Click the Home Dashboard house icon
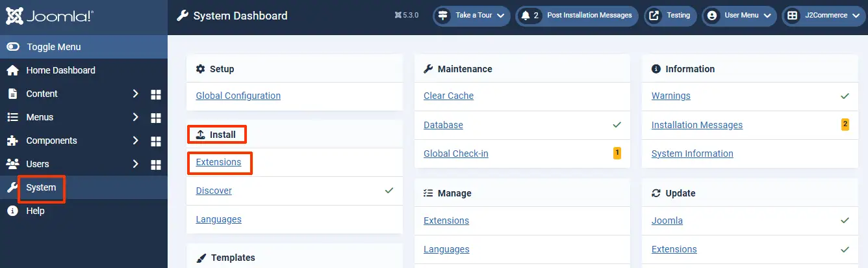The width and height of the screenshot is (868, 268). coord(12,70)
